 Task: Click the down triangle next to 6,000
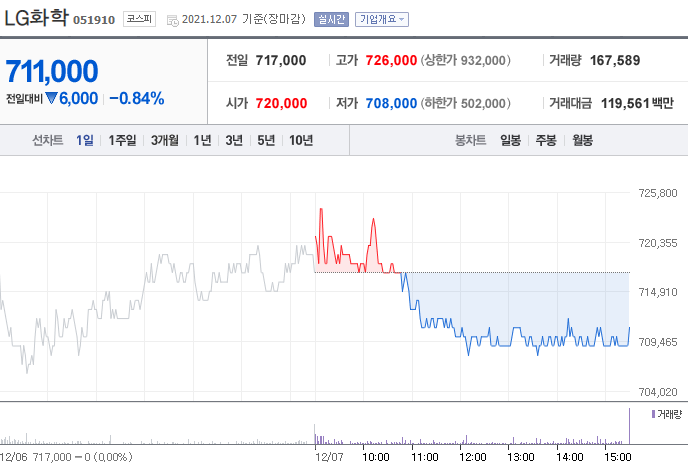click(51, 98)
